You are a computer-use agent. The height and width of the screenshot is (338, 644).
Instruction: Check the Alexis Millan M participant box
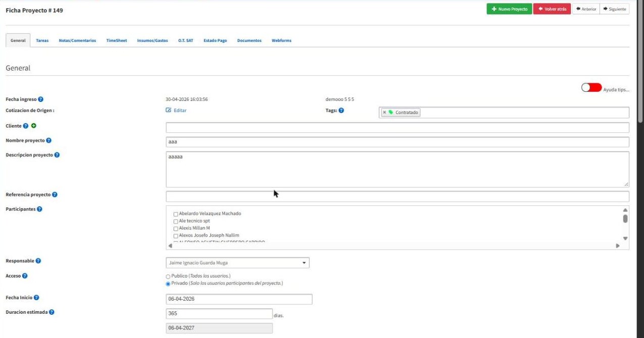pos(176,229)
